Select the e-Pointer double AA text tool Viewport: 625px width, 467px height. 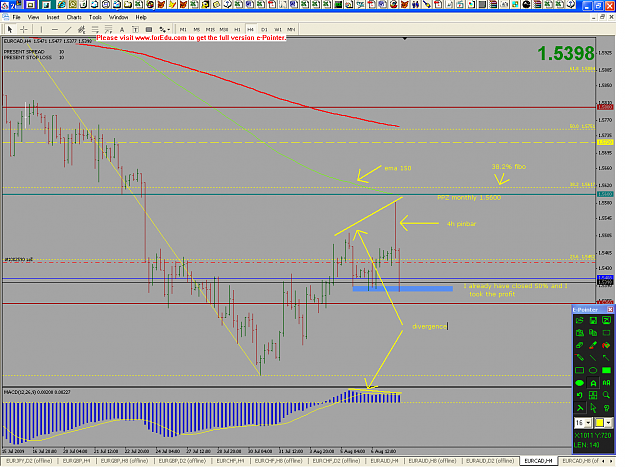pyautogui.click(x=606, y=383)
